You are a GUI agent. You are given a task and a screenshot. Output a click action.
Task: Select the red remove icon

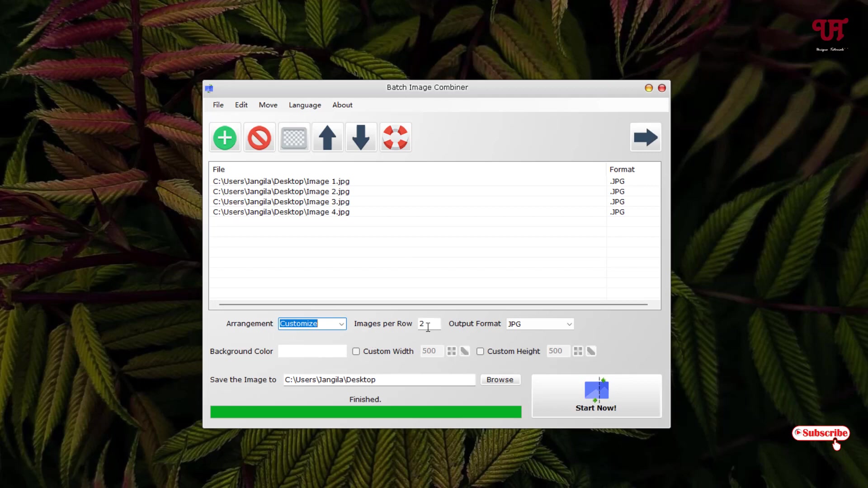(259, 137)
